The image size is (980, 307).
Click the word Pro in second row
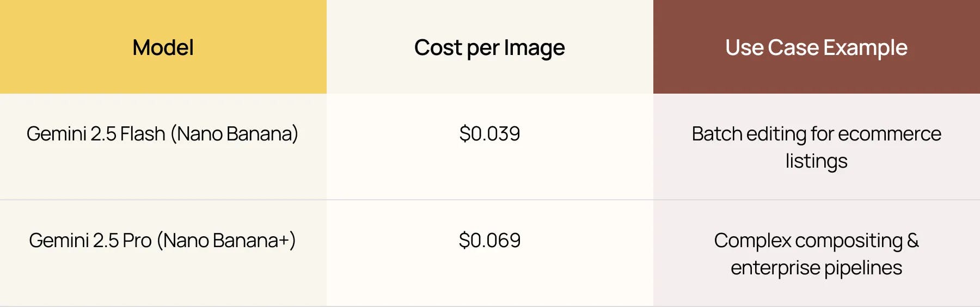(x=137, y=241)
